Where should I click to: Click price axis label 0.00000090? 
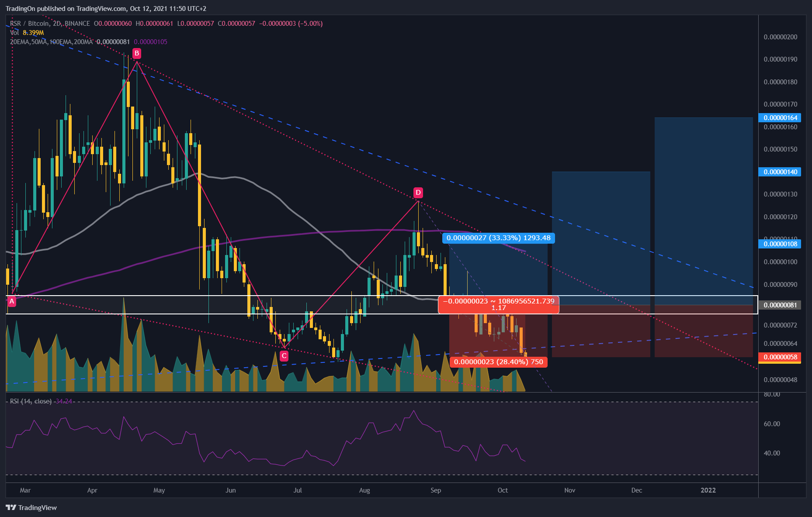coord(781,284)
